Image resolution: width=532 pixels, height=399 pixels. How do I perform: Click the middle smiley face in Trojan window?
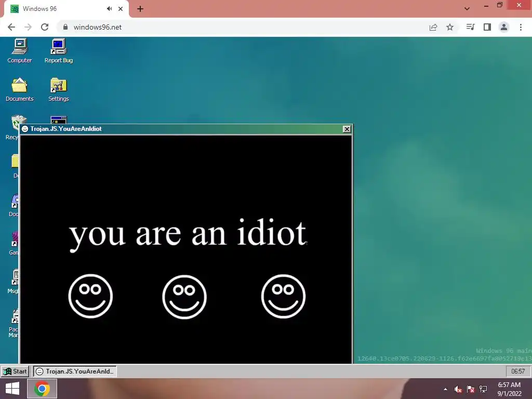click(x=184, y=297)
